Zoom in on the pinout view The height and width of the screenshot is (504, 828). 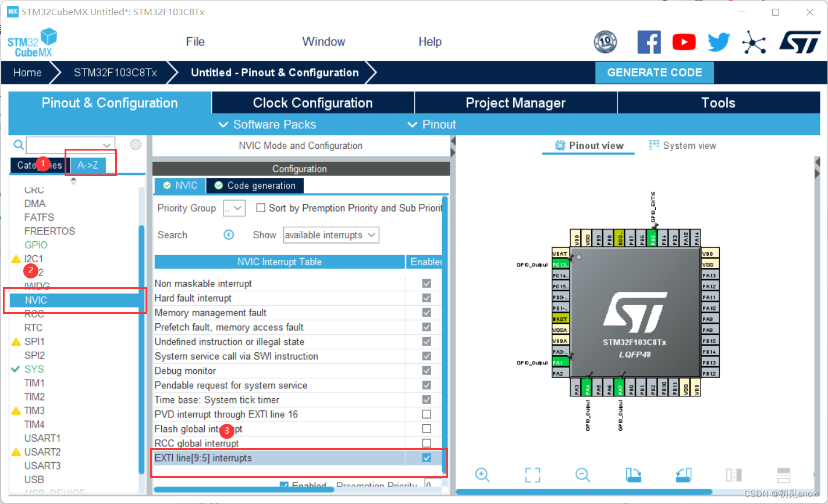tap(482, 474)
